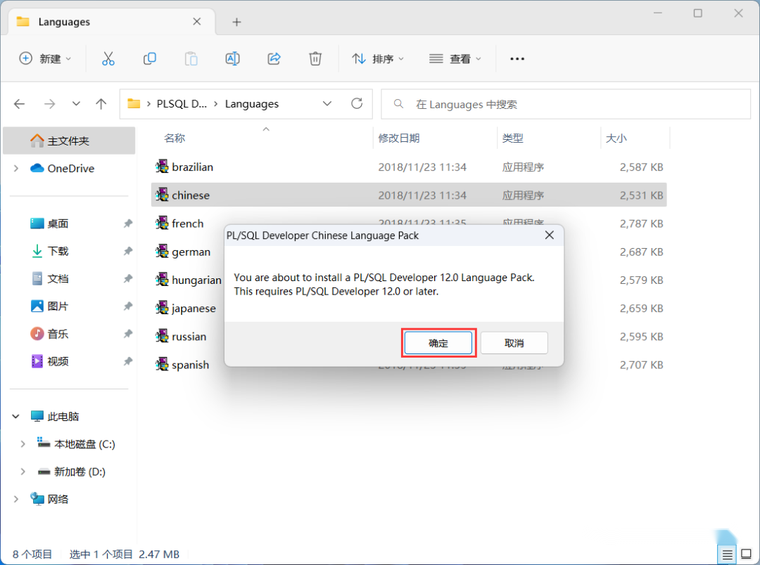Switch to details view icon in status bar

coord(728,554)
